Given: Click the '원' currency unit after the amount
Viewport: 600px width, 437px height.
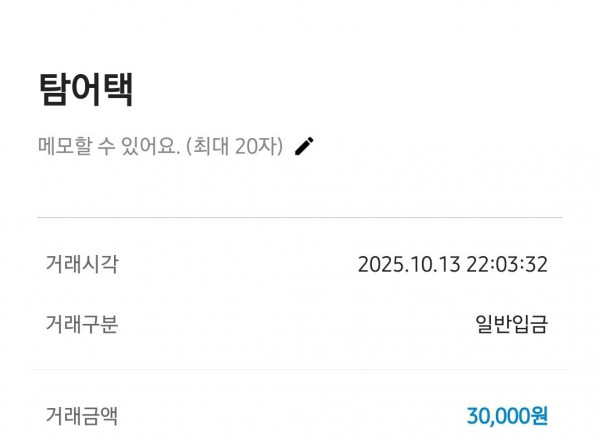Looking at the screenshot, I should pos(539,414).
